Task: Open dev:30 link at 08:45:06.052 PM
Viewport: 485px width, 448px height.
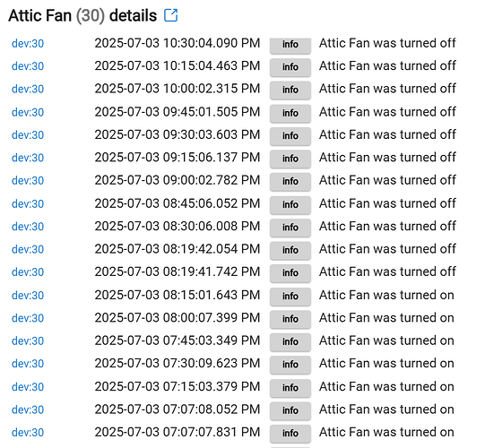Action: 28,203
